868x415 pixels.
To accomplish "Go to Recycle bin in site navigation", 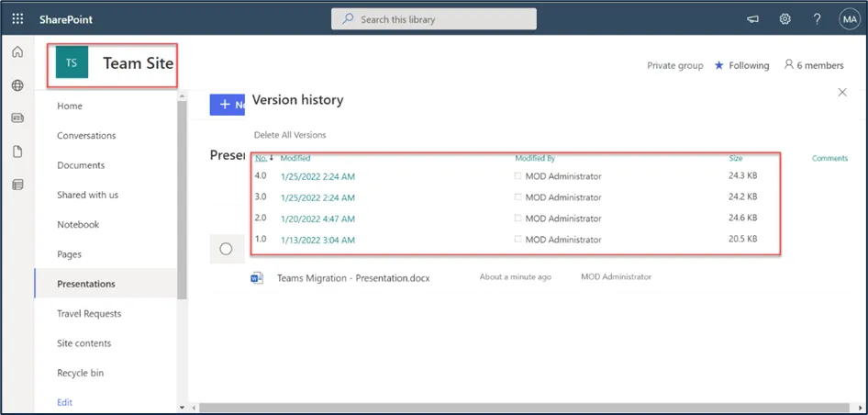I will 80,373.
